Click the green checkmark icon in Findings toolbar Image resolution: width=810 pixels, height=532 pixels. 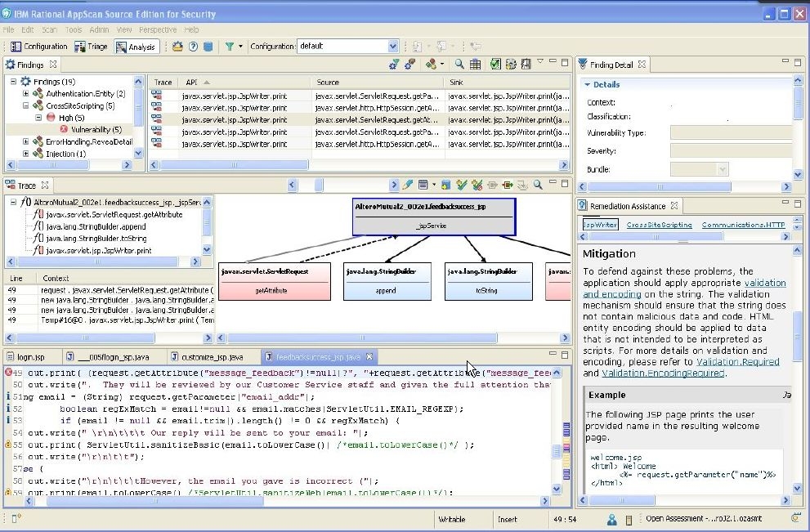[495, 64]
